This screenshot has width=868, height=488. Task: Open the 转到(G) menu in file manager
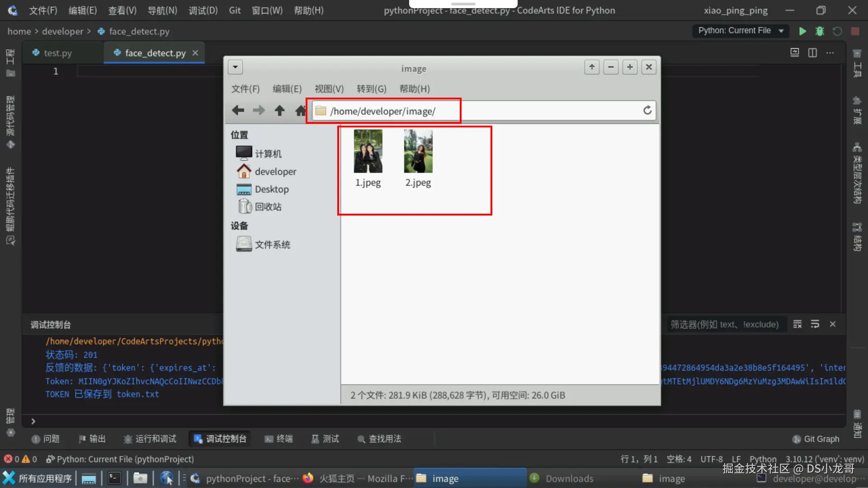pos(371,89)
